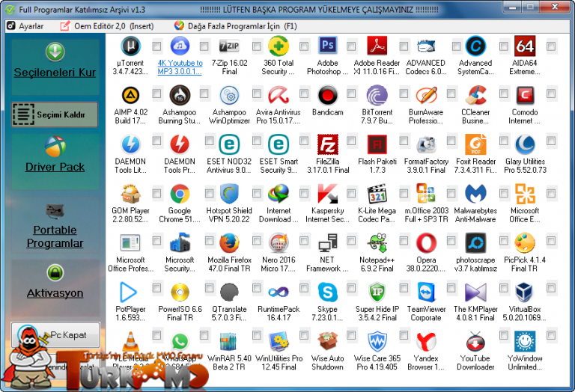Select the Notepad++ 6.9.2 icon
575x392 pixels.
377,243
